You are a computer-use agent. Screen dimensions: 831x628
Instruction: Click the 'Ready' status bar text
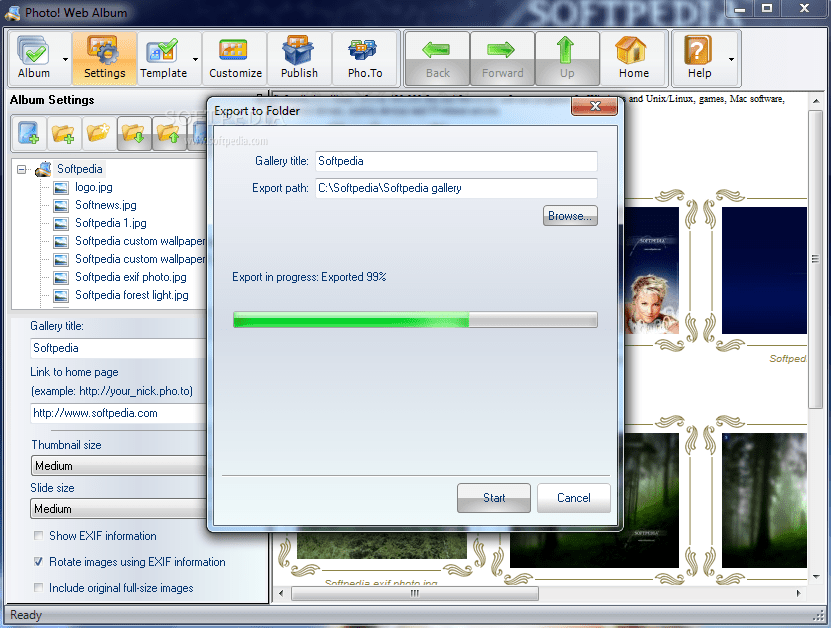(x=25, y=615)
